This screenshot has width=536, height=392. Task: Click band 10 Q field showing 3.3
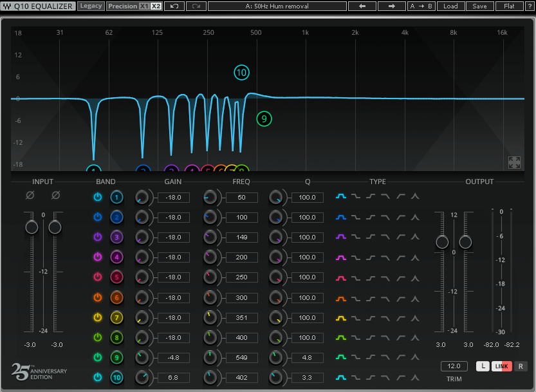click(x=307, y=378)
